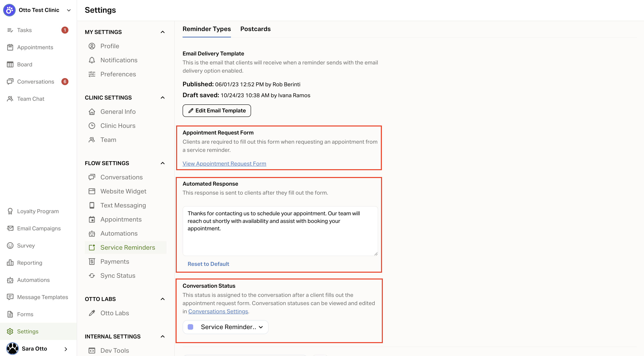Open the Sync Status icon
Viewport: 644px width, 356px height.
coord(92,276)
